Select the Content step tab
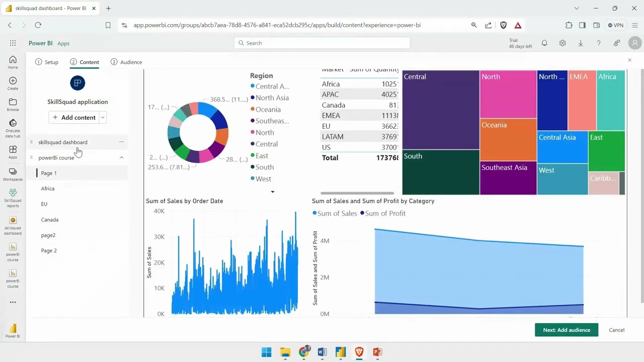 point(85,62)
